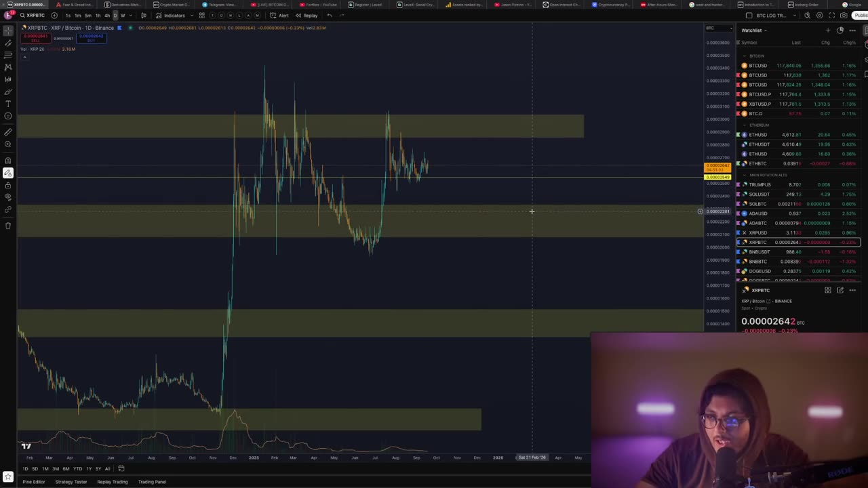868x488 pixels.
Task: Select the W weekly timeframe
Action: point(123,16)
